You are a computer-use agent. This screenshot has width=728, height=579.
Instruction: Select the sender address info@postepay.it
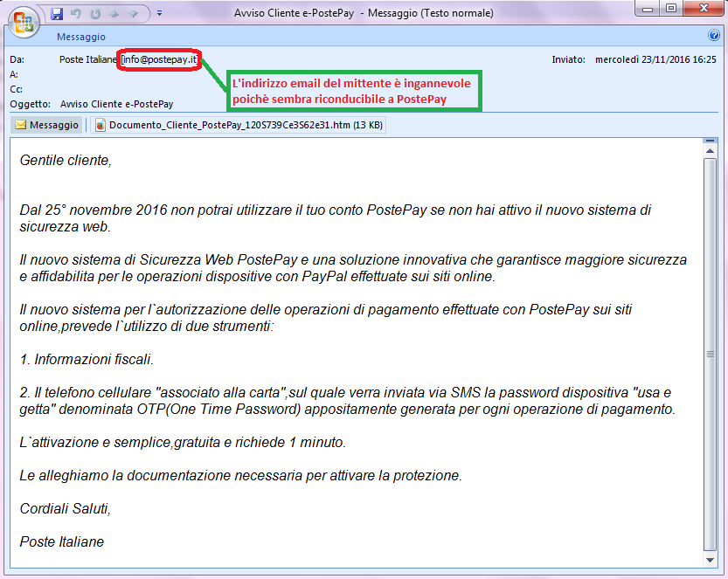click(159, 59)
